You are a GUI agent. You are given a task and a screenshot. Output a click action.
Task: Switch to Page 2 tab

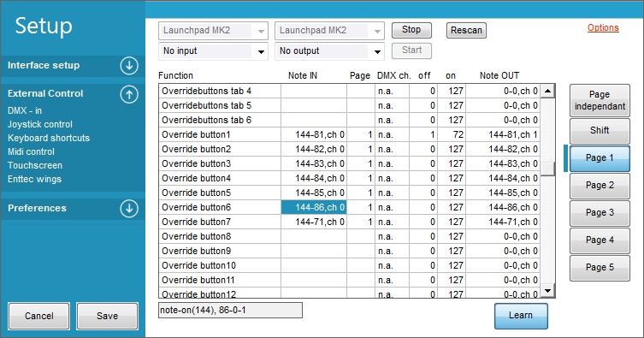coord(600,185)
